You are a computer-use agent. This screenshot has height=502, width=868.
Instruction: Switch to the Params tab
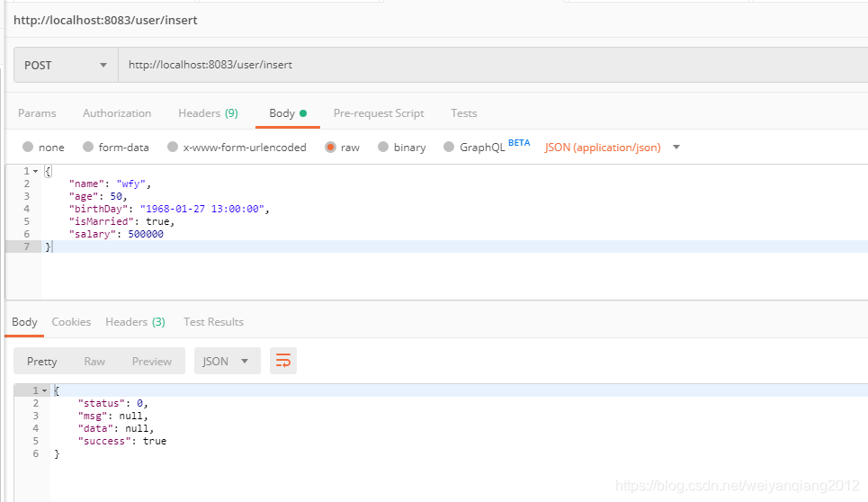click(37, 113)
